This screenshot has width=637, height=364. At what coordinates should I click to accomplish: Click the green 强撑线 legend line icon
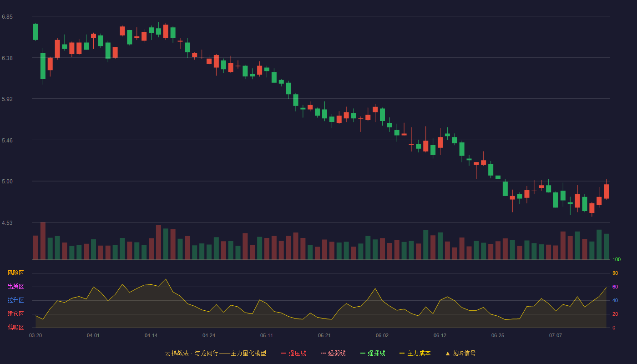[x=363, y=353]
